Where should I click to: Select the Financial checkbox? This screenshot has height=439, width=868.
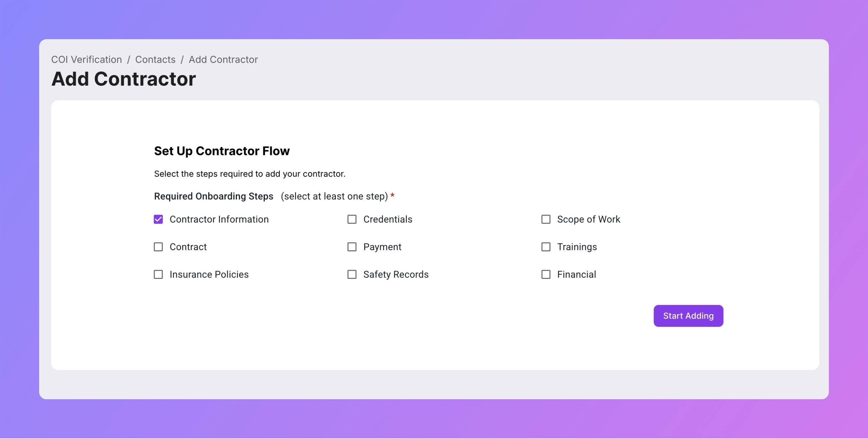tap(546, 275)
